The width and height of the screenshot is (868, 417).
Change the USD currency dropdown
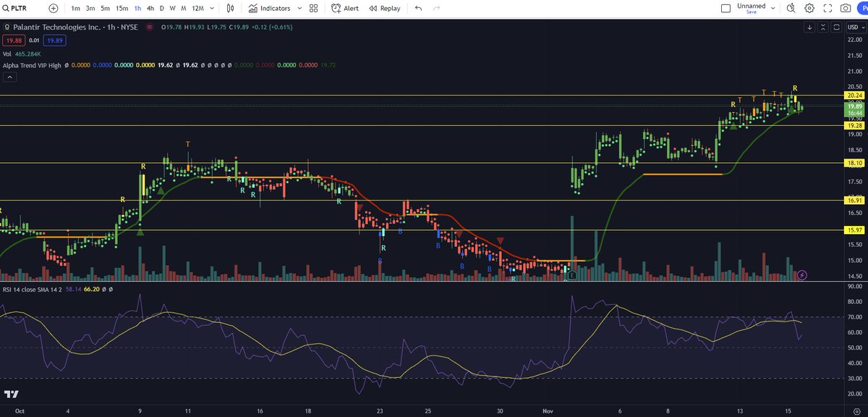[x=855, y=27]
